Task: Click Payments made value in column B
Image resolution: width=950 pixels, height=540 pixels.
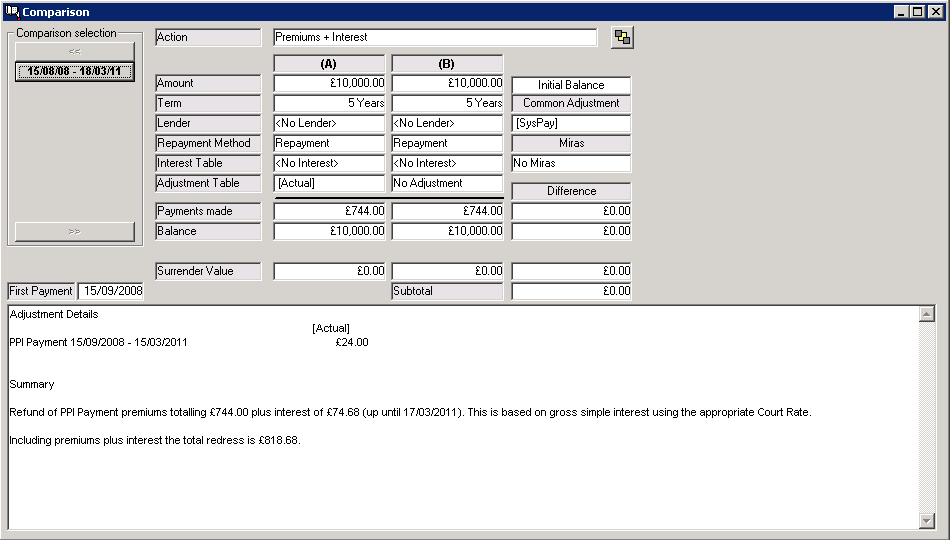Action: pyautogui.click(x=447, y=211)
